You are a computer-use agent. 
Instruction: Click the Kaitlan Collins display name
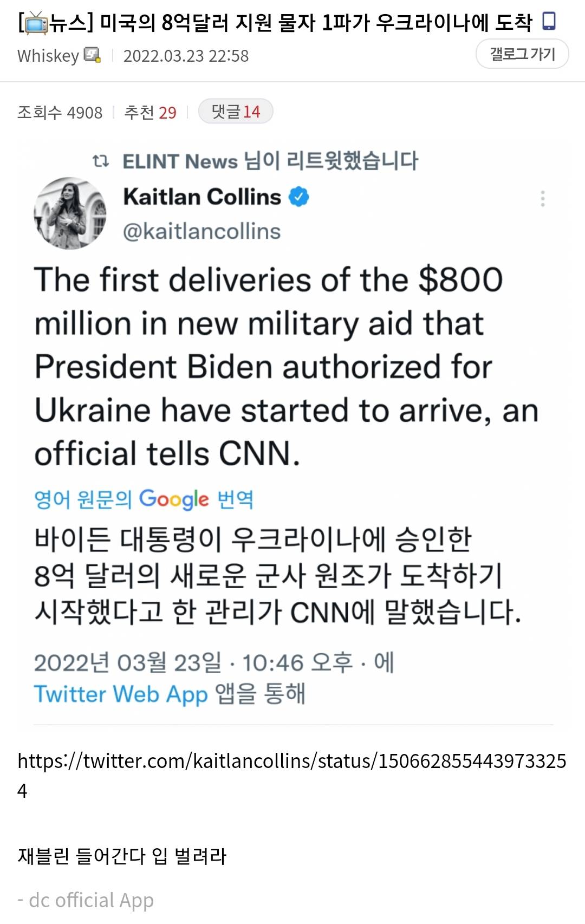[x=202, y=197]
